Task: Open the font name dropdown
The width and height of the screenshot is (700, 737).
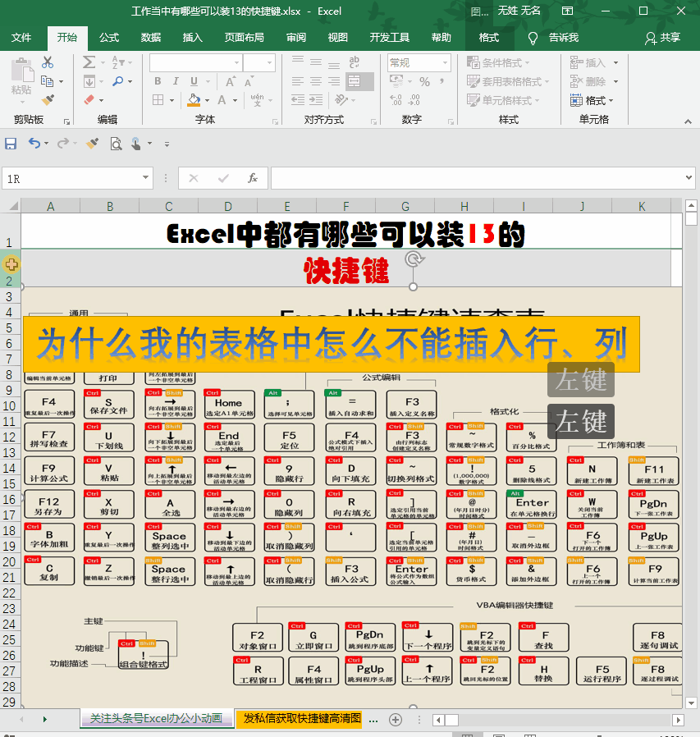Action: [237, 62]
